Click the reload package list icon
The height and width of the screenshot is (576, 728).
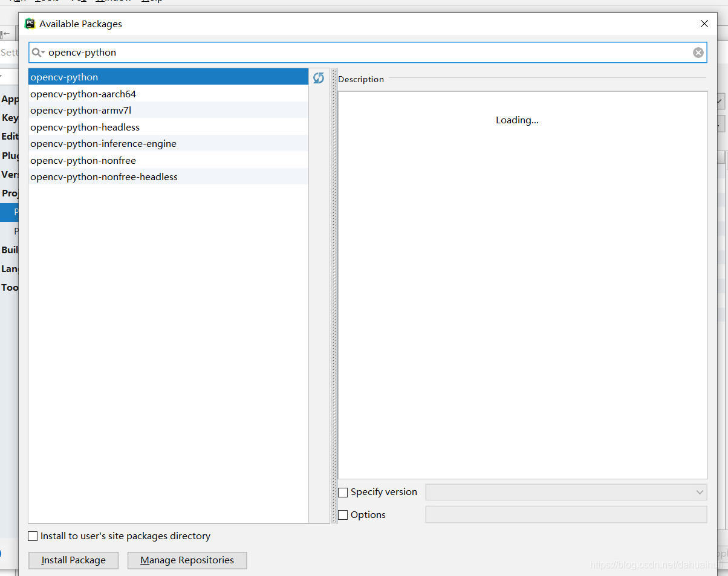(x=319, y=77)
